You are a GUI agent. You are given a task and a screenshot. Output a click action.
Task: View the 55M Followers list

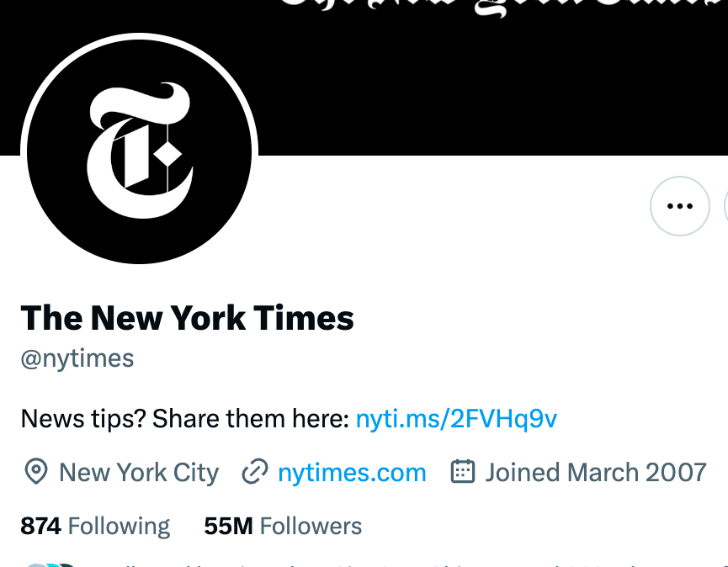(283, 526)
